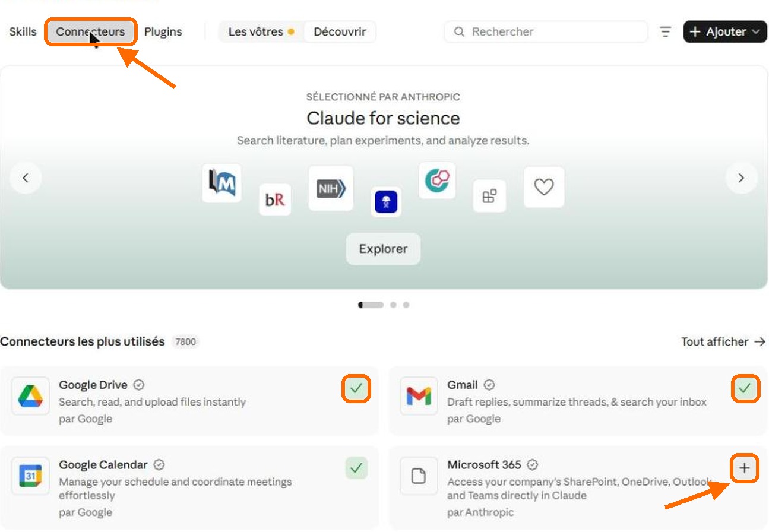Toggle the Gmail connected checkmark

pyautogui.click(x=745, y=389)
